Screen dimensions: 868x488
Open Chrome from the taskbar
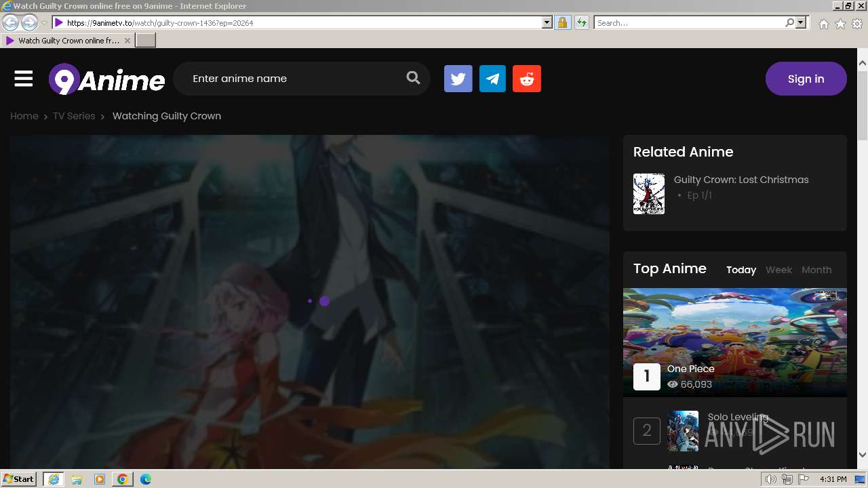point(123,479)
